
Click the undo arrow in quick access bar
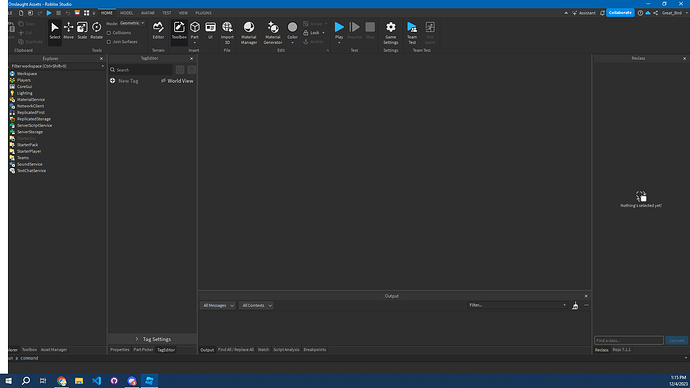click(68, 13)
